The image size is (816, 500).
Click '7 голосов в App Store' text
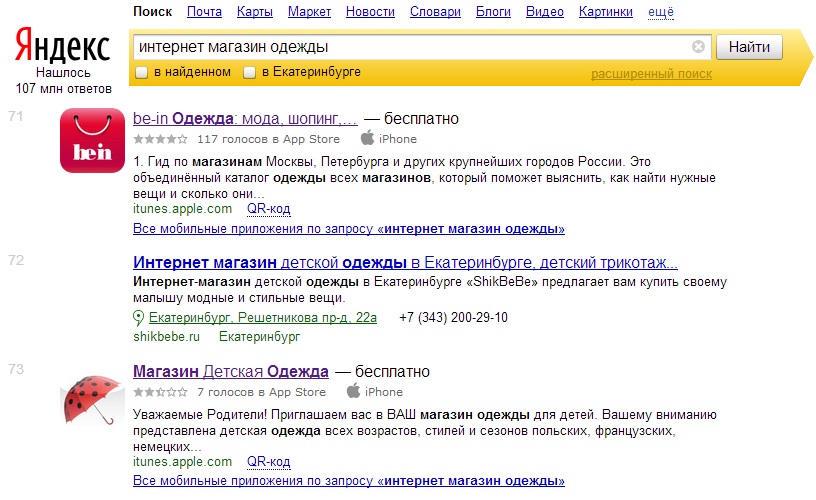pos(261,392)
